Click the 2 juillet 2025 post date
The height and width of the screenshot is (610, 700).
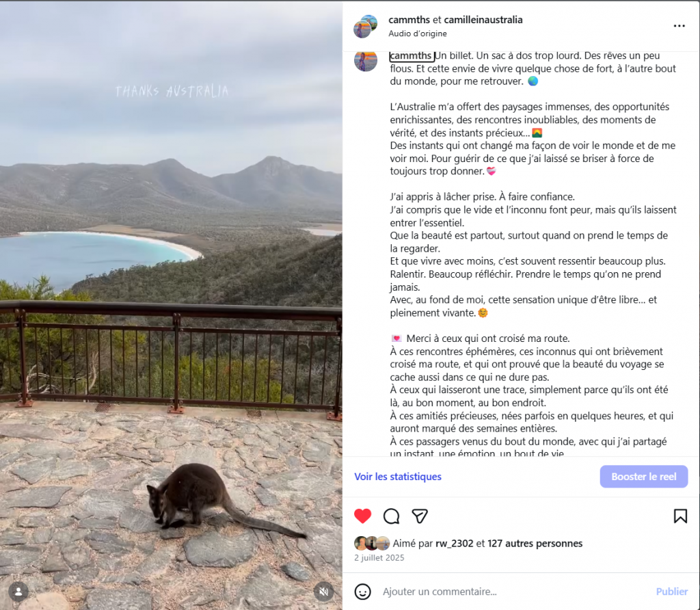click(x=379, y=558)
